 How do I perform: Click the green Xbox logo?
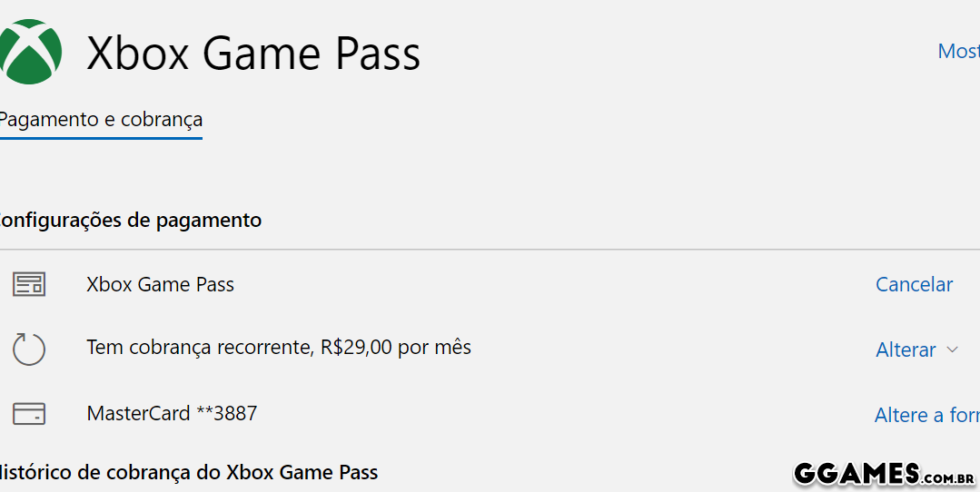point(30,52)
